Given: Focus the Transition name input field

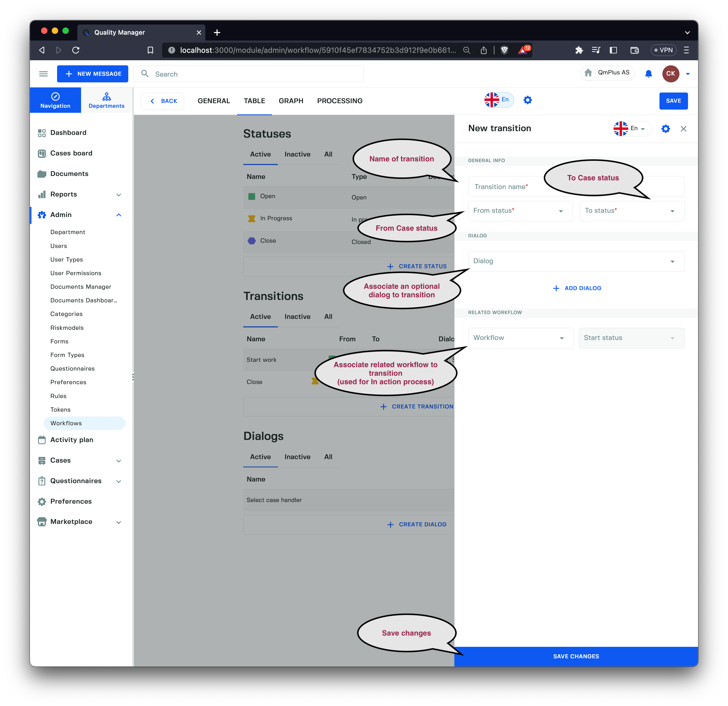Looking at the screenshot, I should (576, 186).
